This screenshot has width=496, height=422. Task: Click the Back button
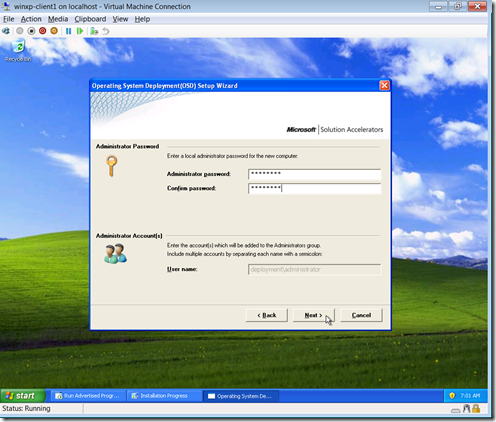267,315
